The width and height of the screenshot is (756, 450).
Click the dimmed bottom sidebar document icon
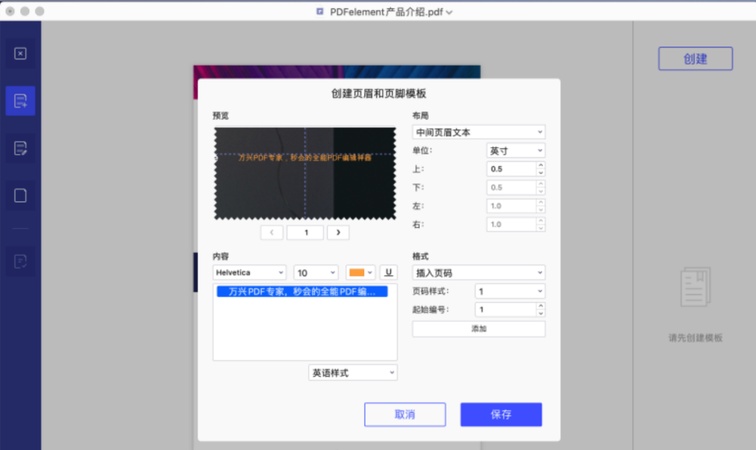point(20,261)
